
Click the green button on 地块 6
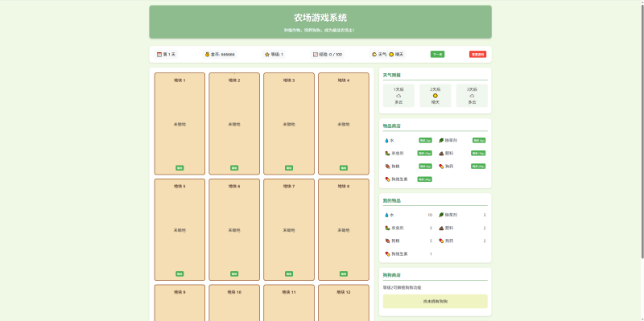234,274
